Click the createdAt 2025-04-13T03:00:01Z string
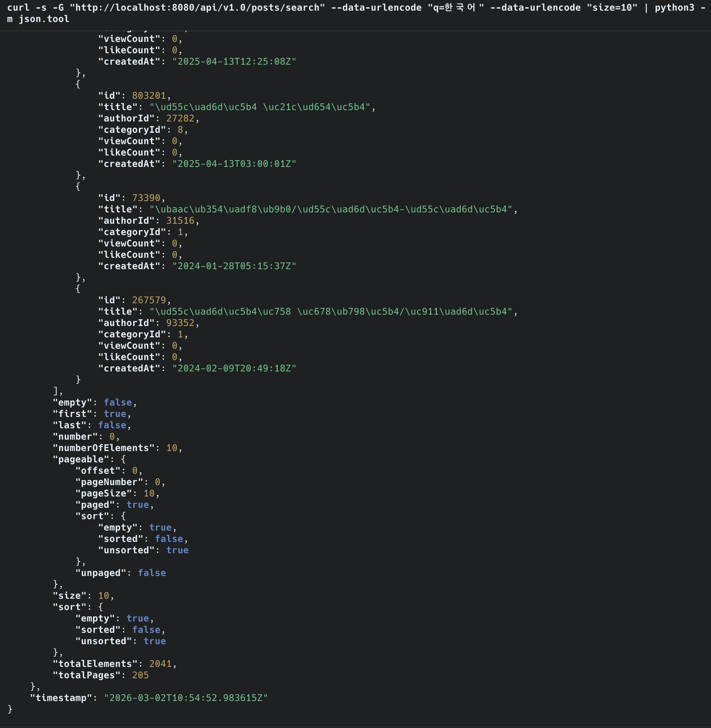This screenshot has height=728, width=711. point(234,164)
